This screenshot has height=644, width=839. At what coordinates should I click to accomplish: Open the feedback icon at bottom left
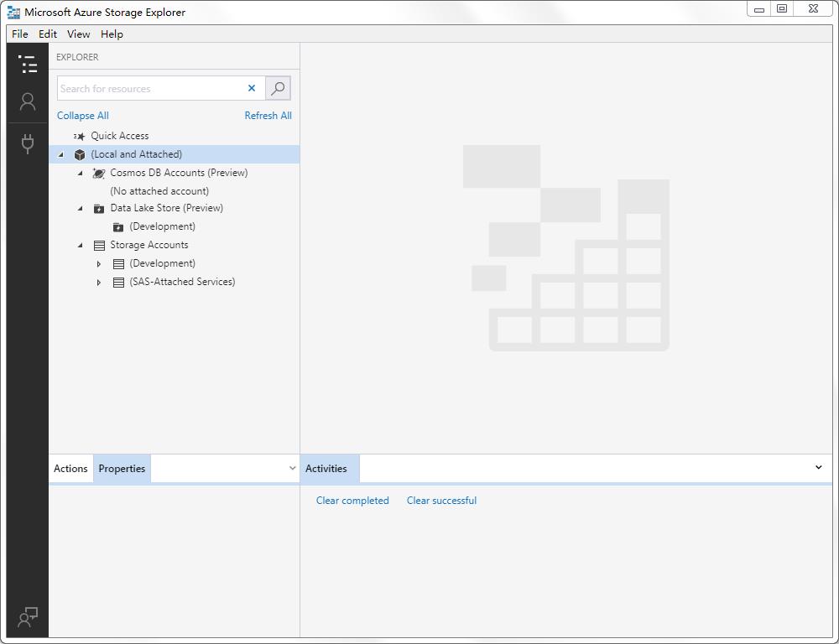(x=28, y=618)
